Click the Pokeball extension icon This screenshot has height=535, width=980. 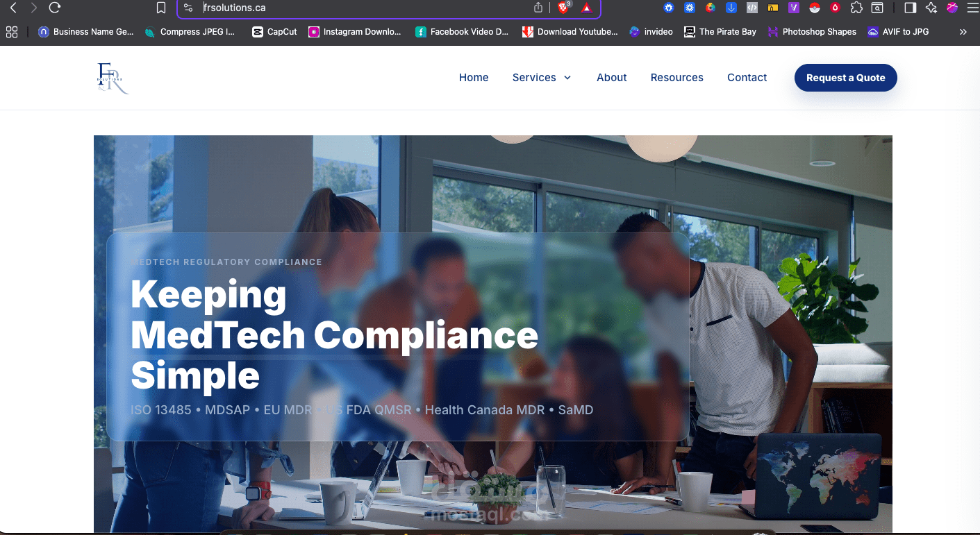coord(815,8)
